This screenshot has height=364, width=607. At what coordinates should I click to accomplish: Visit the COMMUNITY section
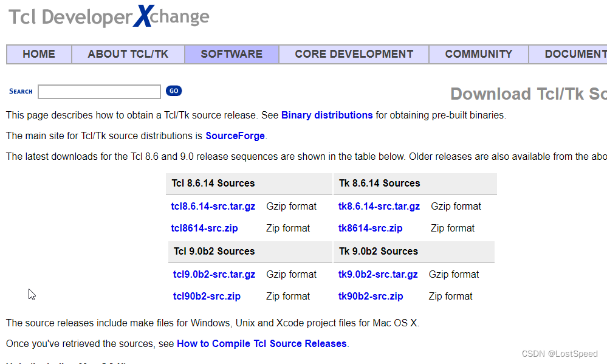pyautogui.click(x=478, y=54)
